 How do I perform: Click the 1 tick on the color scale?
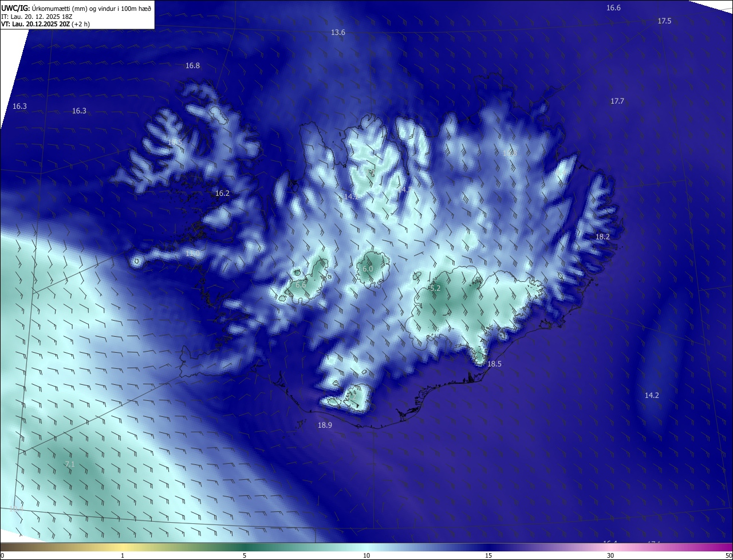coord(123,555)
